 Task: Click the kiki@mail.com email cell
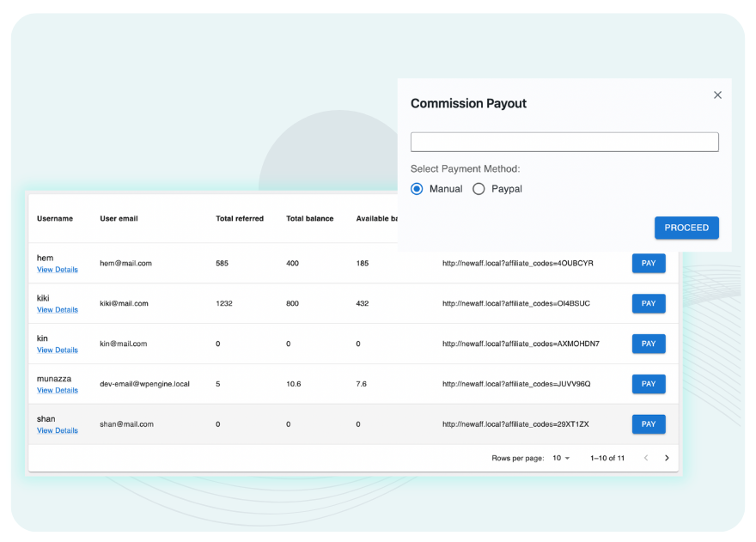point(124,303)
